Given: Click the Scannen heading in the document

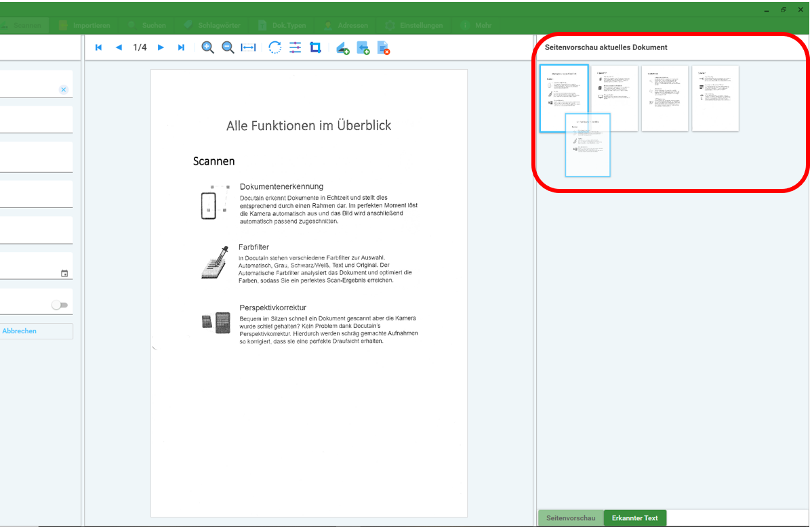Looking at the screenshot, I should [x=214, y=161].
